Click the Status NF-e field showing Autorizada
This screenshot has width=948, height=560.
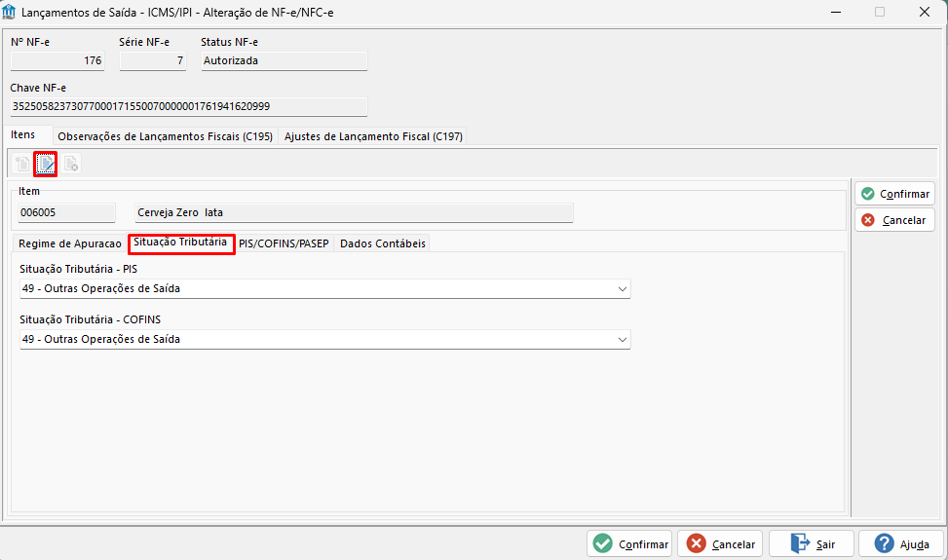pyautogui.click(x=284, y=61)
